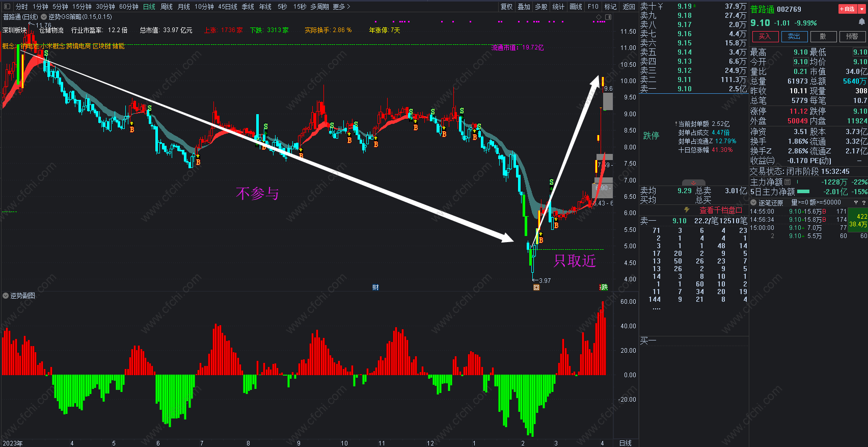The height and width of the screenshot is (447, 868).
Task: Click the 叠加 overlay button
Action: point(524,7)
